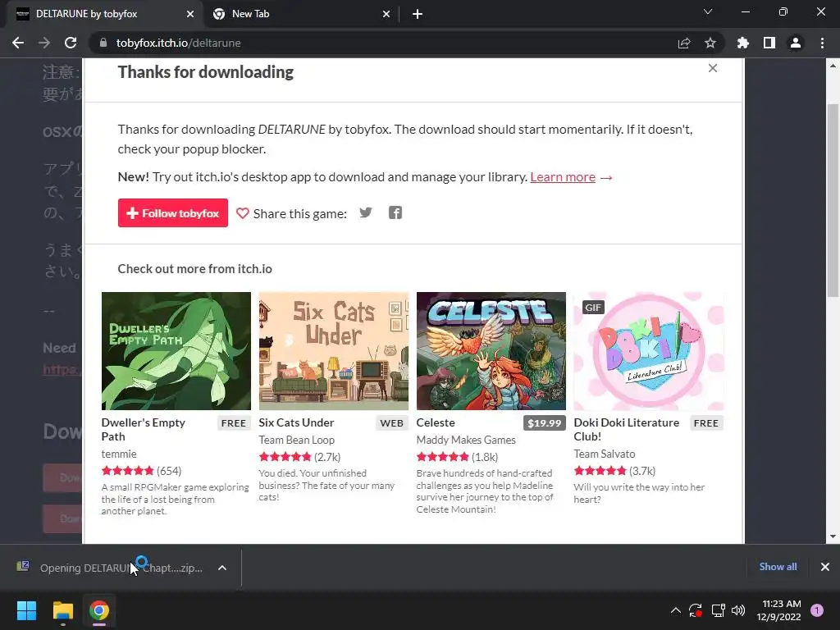The image size is (840, 630).
Task: Click the Celeste title link
Action: click(x=436, y=422)
